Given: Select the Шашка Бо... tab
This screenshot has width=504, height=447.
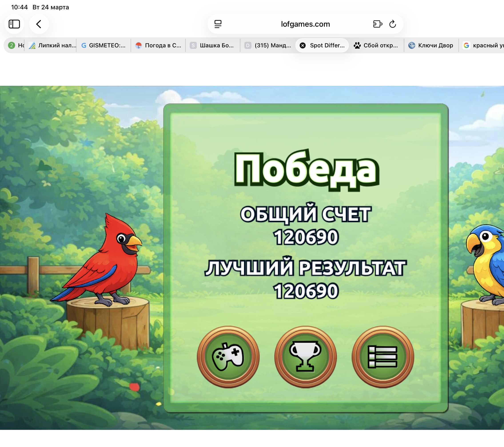Looking at the screenshot, I should [213, 45].
